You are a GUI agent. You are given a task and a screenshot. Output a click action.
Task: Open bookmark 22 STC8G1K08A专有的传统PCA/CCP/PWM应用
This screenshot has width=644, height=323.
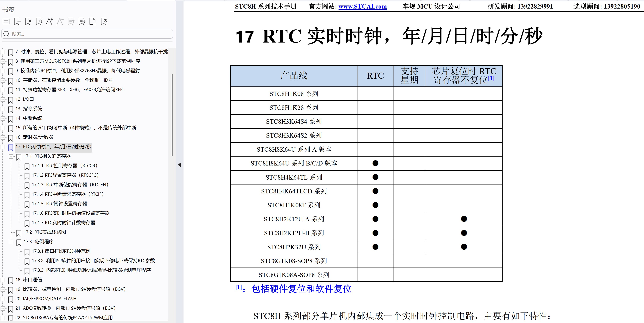tap(64, 317)
